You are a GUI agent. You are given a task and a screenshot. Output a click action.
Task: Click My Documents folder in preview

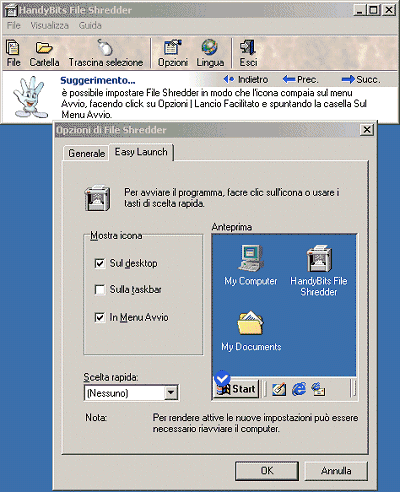pyautogui.click(x=250, y=323)
